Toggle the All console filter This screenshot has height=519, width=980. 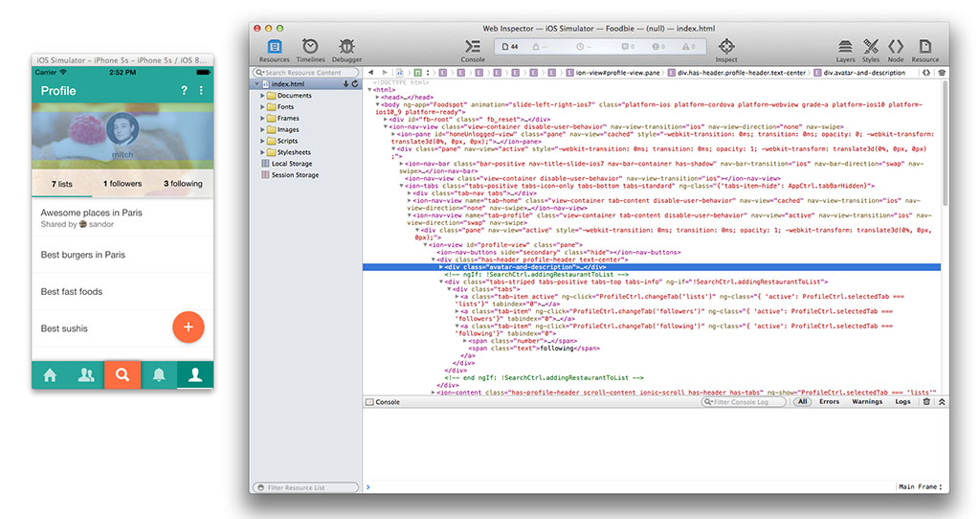(803, 402)
